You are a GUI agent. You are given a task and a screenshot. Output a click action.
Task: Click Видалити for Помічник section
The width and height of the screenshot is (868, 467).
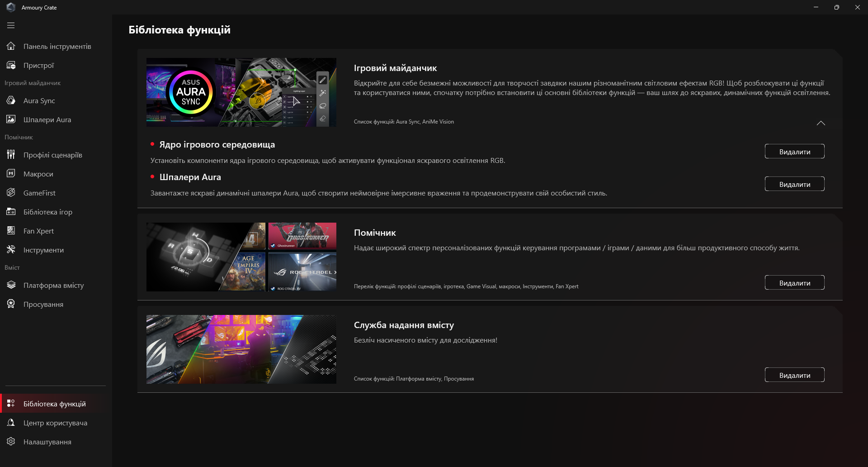[x=794, y=283]
